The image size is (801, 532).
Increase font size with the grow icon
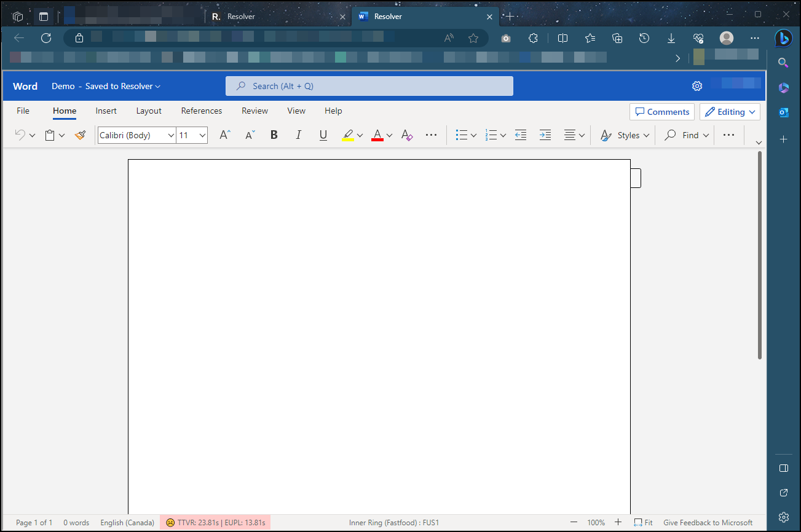tap(225, 135)
